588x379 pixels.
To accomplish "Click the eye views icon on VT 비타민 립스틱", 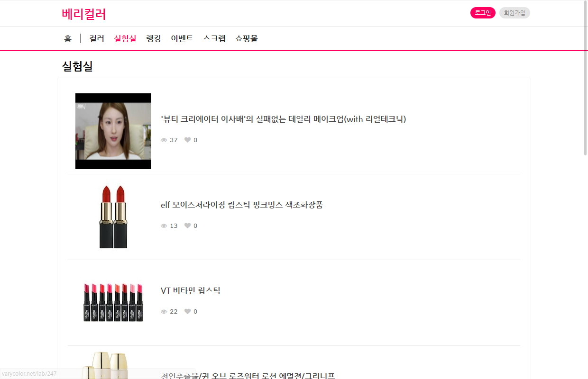I will click(x=164, y=312).
